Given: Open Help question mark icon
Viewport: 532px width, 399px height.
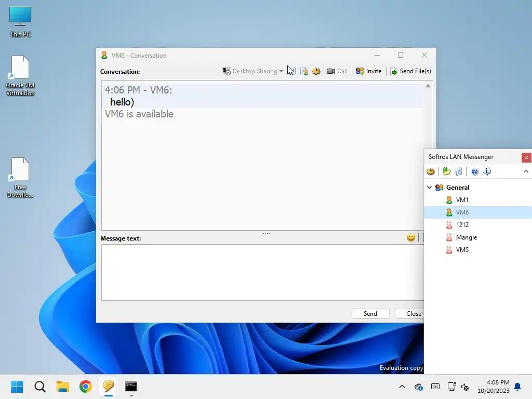Looking at the screenshot, I should click(475, 171).
